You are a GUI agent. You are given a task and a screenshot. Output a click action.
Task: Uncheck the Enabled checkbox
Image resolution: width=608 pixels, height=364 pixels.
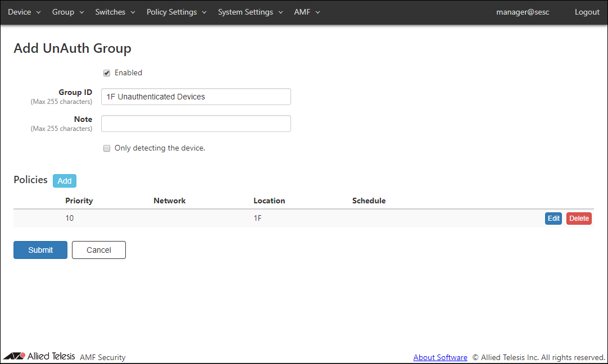(x=107, y=73)
